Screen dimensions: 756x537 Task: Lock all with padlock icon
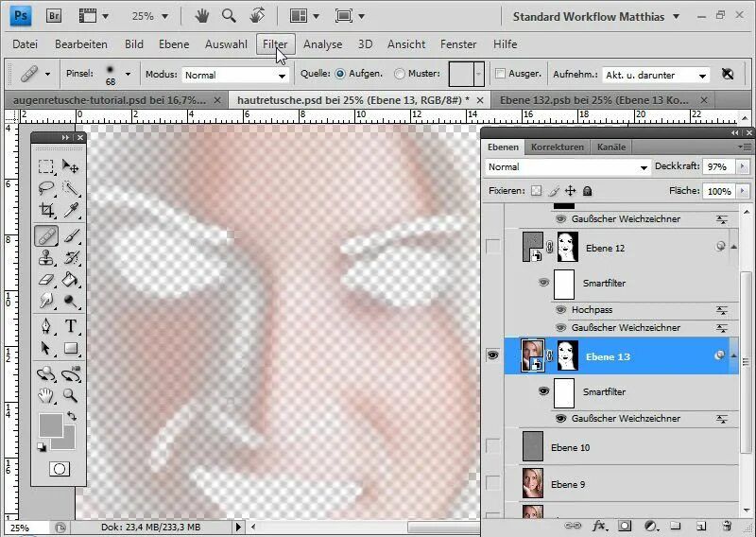[587, 191]
